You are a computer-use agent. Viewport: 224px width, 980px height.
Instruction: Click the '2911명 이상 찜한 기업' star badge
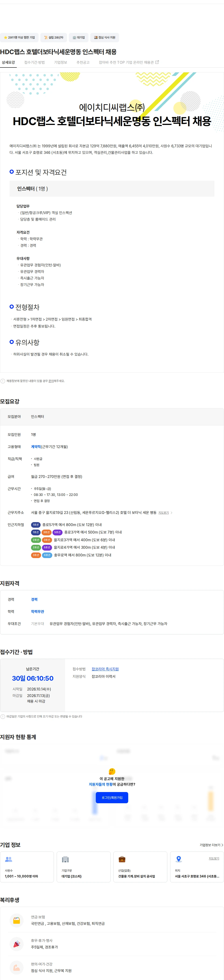click(x=19, y=37)
